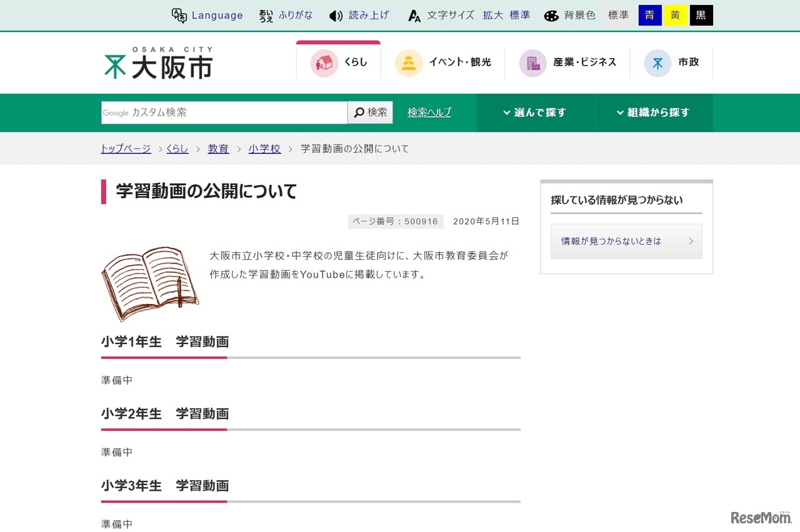Click the Language globe icon
The image size is (800, 532).
(x=179, y=15)
